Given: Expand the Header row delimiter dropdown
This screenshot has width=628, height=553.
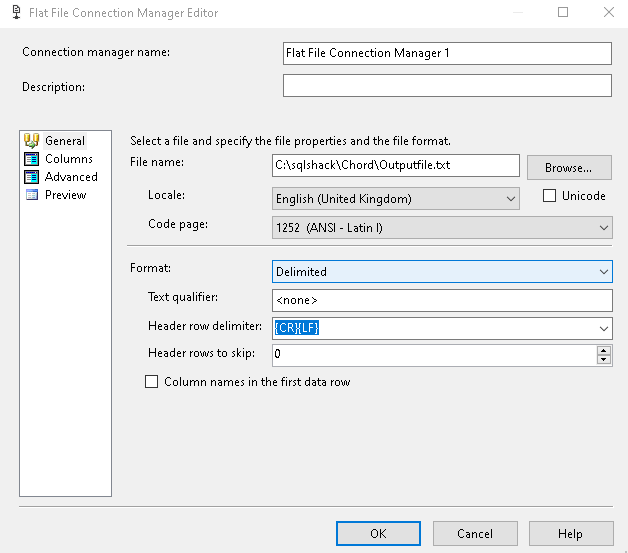Looking at the screenshot, I should click(x=603, y=328).
